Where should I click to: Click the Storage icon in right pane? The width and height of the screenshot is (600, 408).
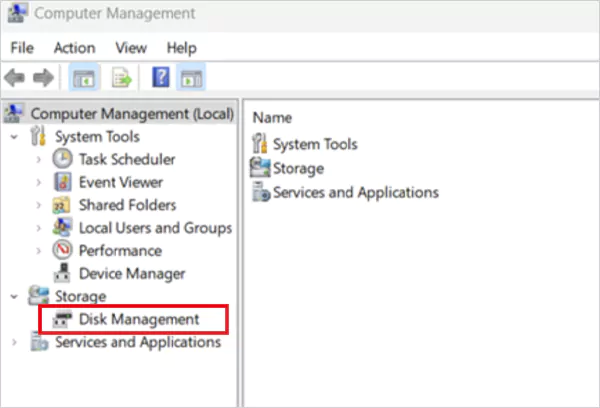pyautogui.click(x=260, y=168)
